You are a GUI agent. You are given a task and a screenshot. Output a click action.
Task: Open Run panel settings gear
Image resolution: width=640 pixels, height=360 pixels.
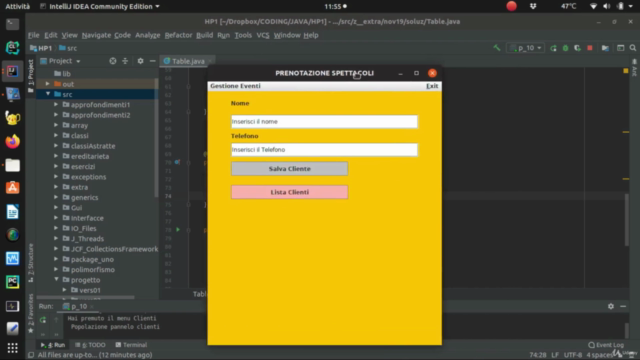(x=611, y=306)
